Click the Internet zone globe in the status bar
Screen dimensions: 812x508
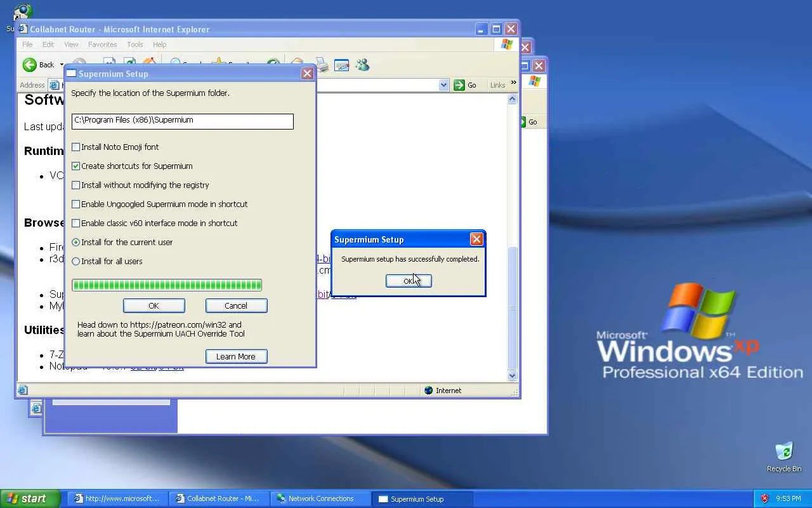429,391
